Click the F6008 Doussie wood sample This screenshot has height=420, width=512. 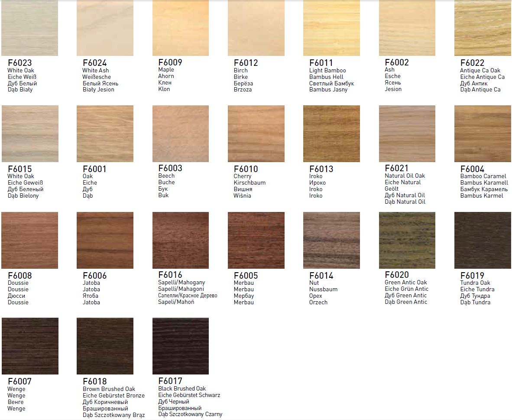click(29, 240)
